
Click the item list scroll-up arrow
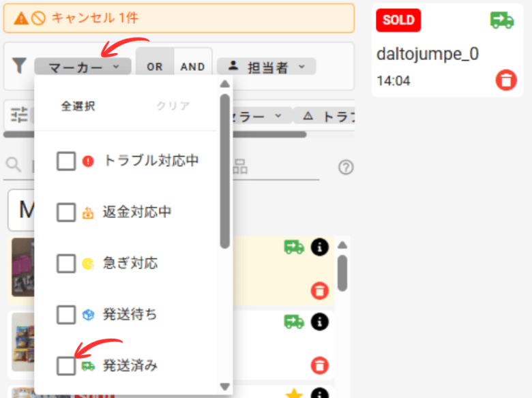[x=342, y=245]
